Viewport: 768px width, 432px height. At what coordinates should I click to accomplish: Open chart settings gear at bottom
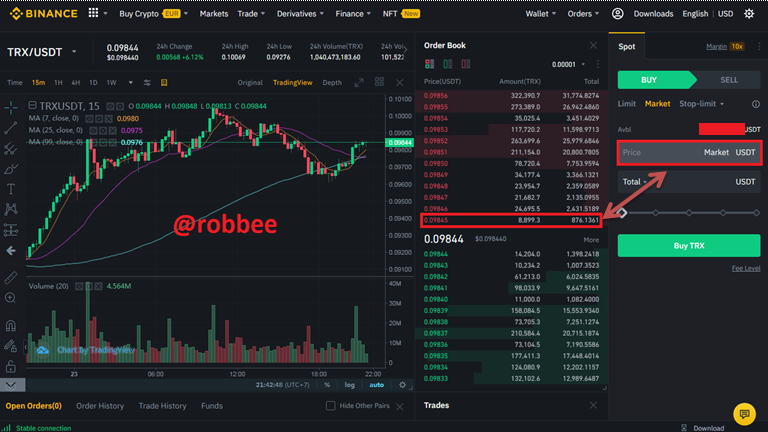tap(402, 385)
